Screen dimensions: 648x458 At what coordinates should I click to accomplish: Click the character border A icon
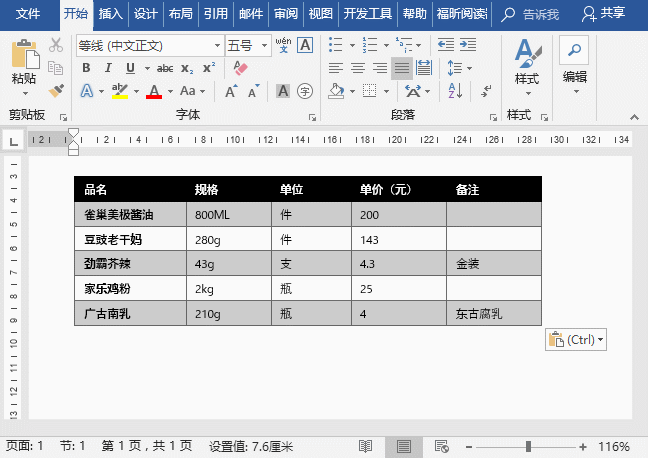pos(305,45)
